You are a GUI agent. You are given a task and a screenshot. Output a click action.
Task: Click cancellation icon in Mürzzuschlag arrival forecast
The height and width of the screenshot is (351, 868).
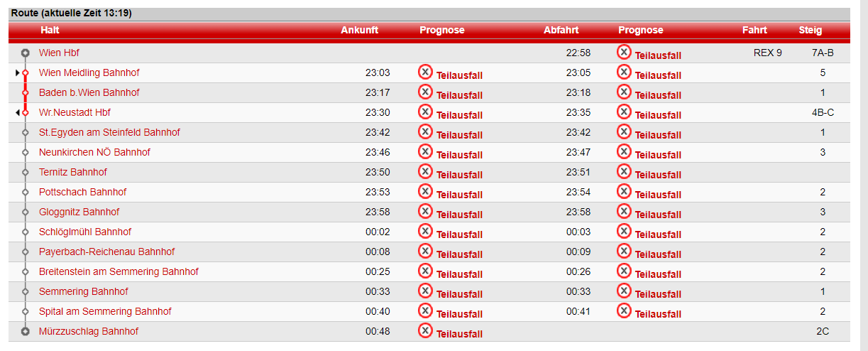[x=425, y=330]
